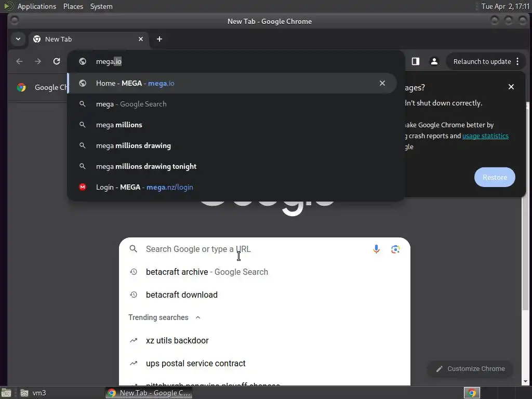Select mega millions suggestion
The height and width of the screenshot is (399, 532).
[x=232, y=125]
